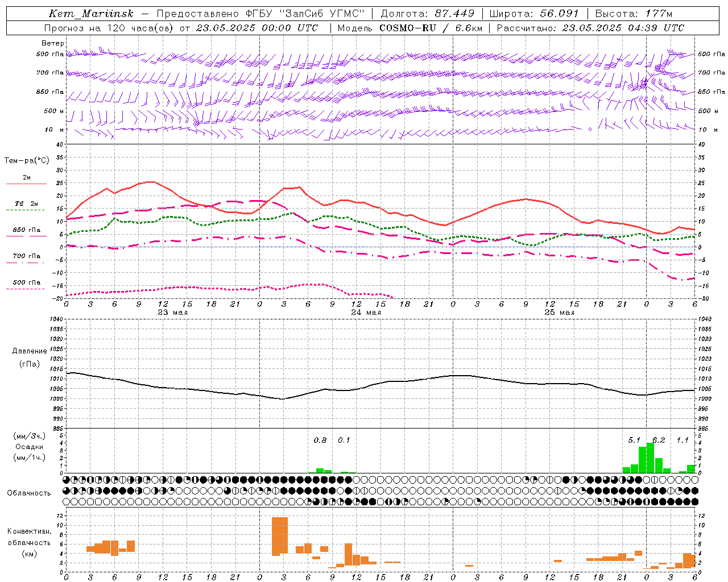The height and width of the screenshot is (582, 728).
Task: Click the Давление panel label
Action: pos(30,351)
